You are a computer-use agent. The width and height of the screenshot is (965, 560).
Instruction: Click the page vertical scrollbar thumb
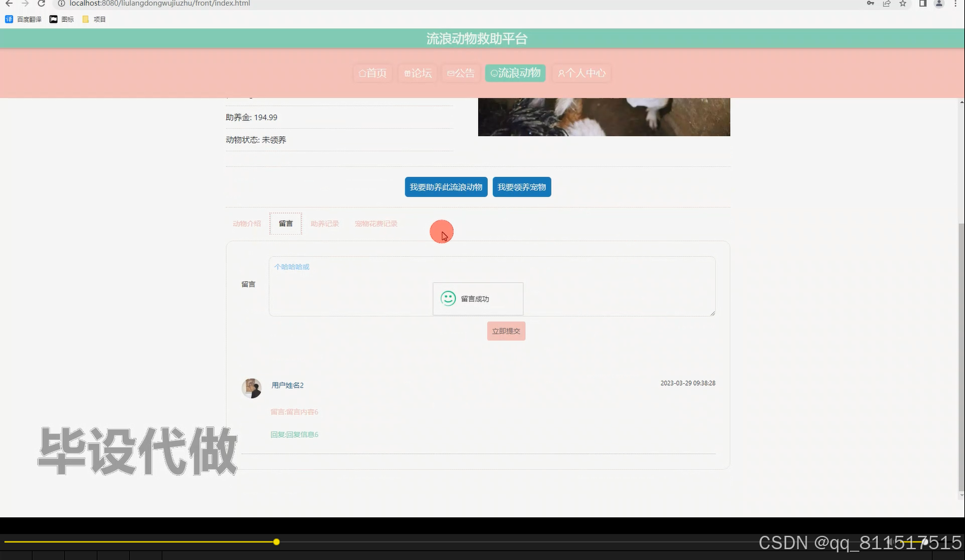tap(961, 356)
